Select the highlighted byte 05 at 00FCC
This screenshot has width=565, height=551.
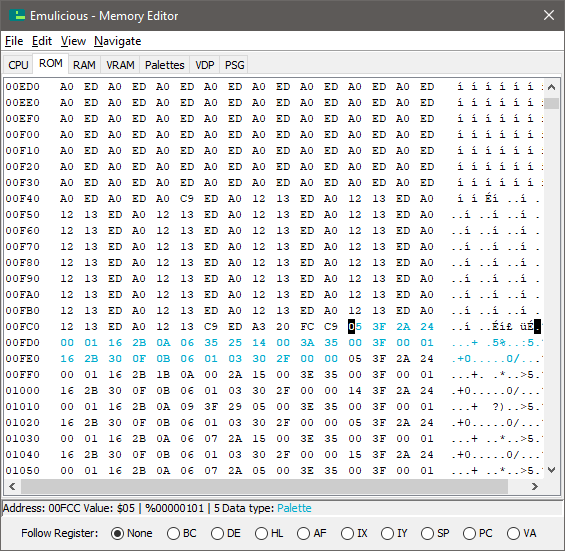[355, 326]
